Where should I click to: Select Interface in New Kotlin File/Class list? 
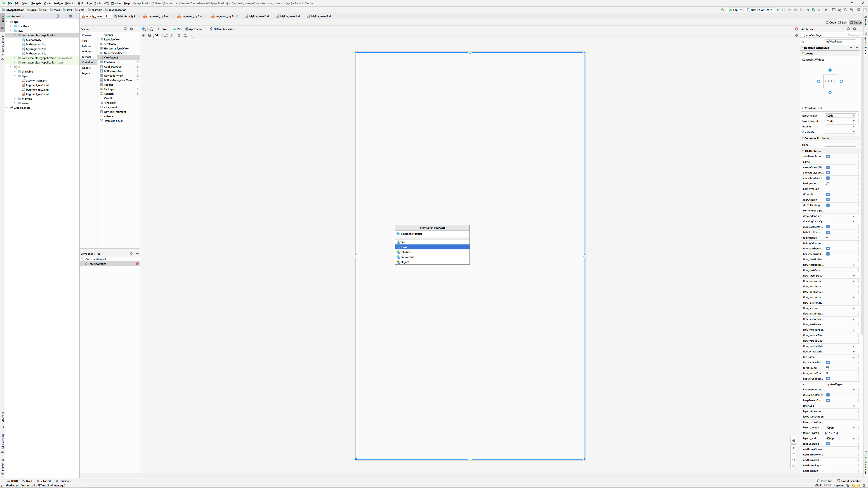(406, 252)
